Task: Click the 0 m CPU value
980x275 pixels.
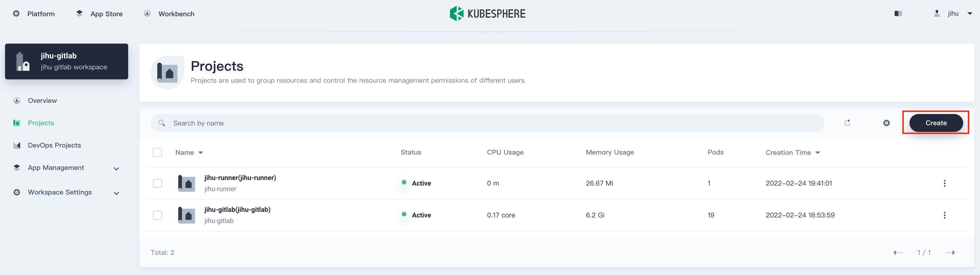Action: [493, 183]
